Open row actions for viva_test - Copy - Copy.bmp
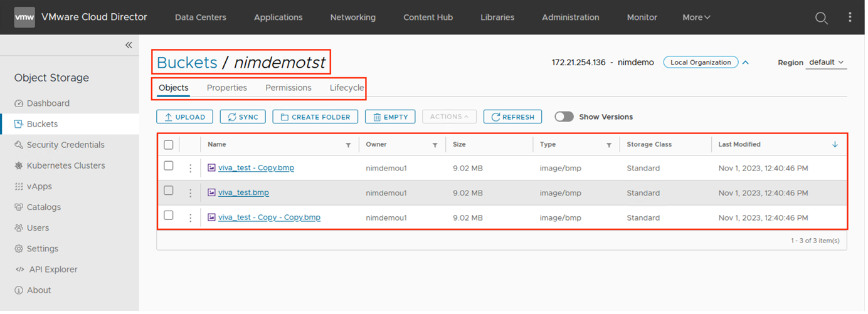Image resolution: width=868 pixels, height=314 pixels. click(190, 218)
